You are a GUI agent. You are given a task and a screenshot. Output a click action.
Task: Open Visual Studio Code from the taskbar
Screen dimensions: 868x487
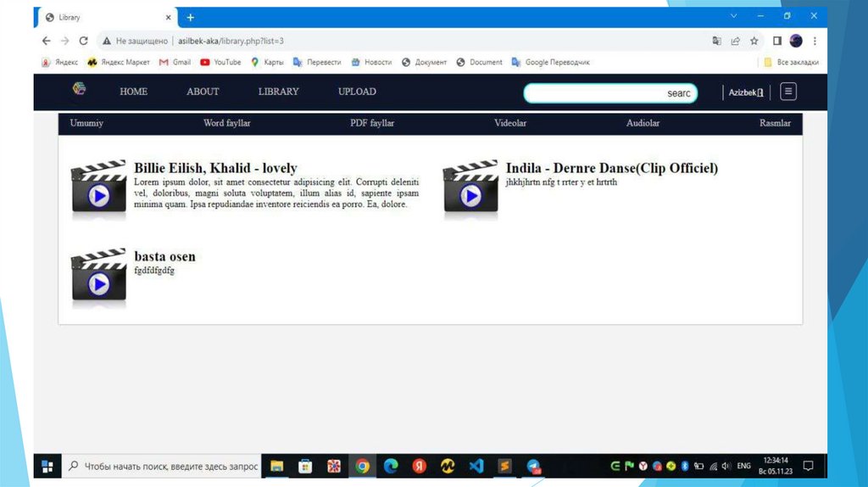pos(476,467)
